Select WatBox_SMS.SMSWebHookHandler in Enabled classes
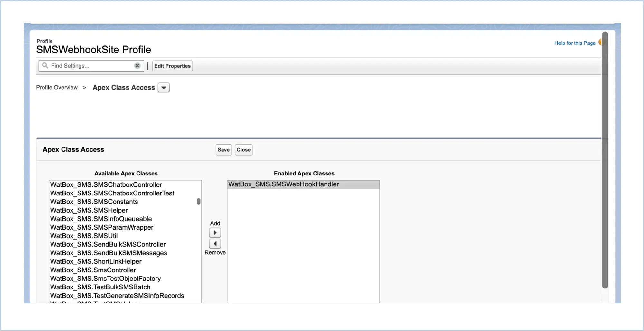 [x=283, y=184]
